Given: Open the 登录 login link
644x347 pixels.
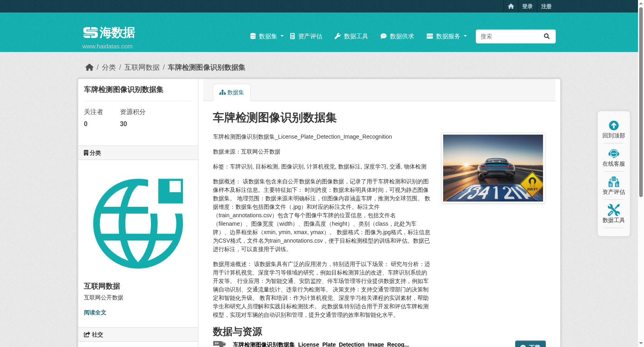Looking at the screenshot, I should pos(527,6).
